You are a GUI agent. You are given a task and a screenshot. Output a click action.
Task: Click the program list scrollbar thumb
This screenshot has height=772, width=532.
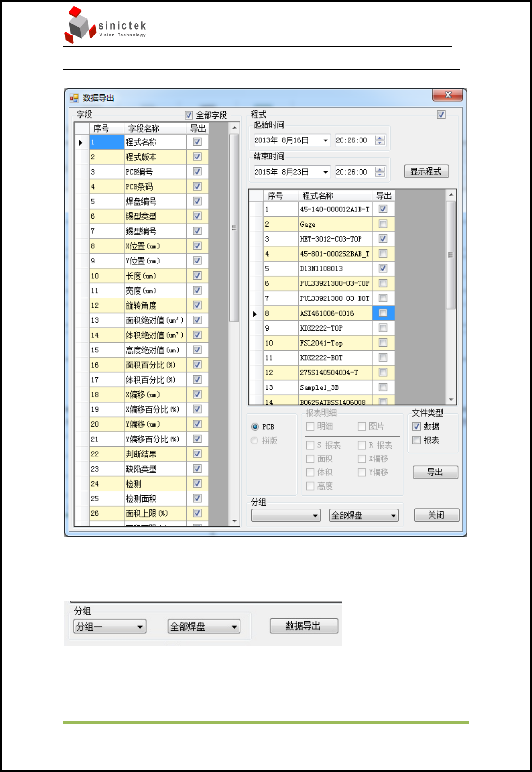coord(451,255)
